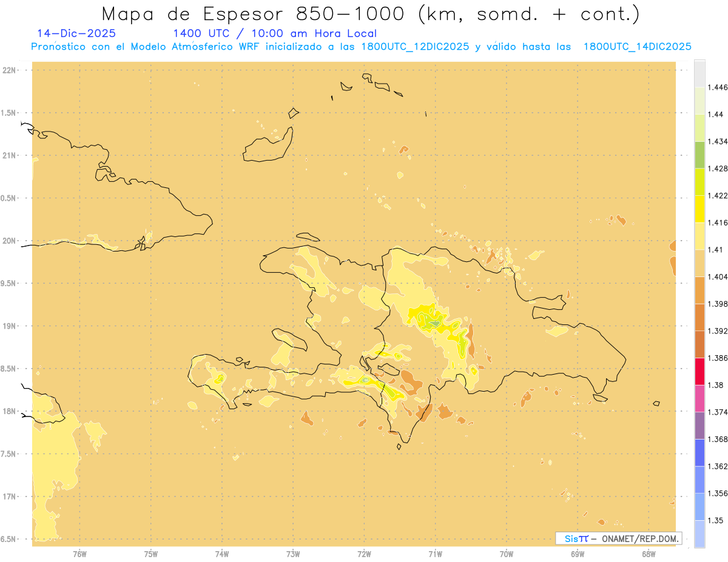Click the green legend swatch between 1.428 and 1.434
This screenshot has height=562, width=728.
click(699, 155)
